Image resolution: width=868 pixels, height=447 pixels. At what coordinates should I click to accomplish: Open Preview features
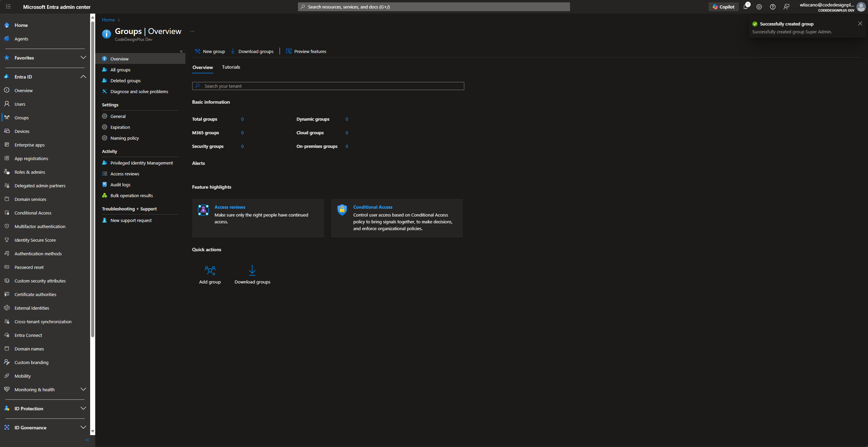coord(306,51)
